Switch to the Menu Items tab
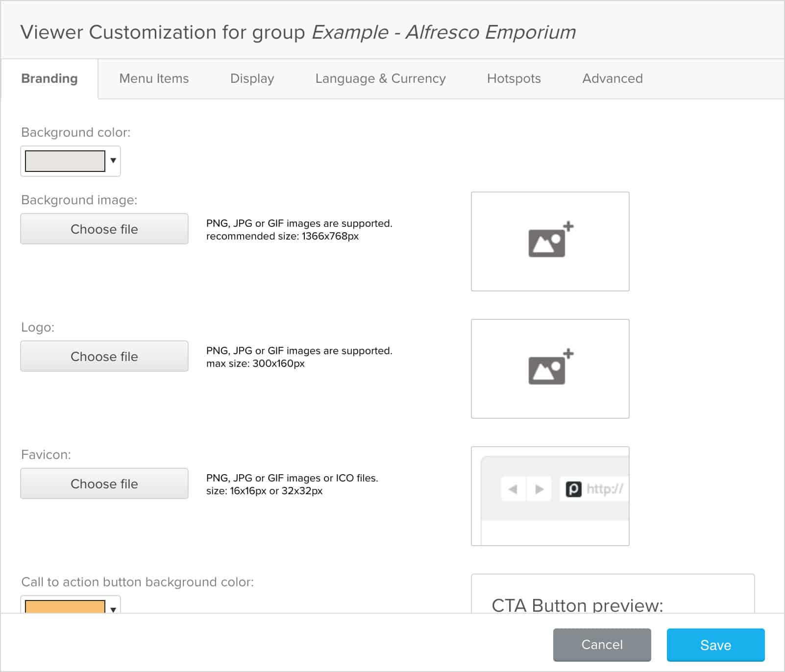 (x=154, y=78)
